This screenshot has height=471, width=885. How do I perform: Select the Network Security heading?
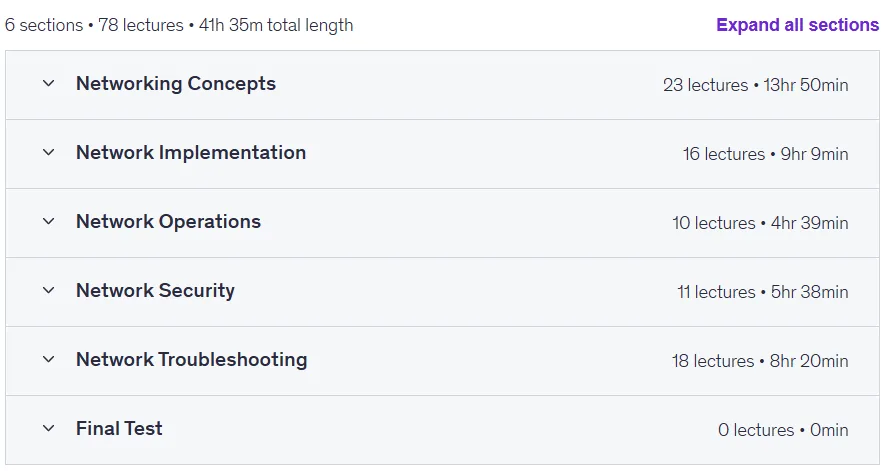155,290
